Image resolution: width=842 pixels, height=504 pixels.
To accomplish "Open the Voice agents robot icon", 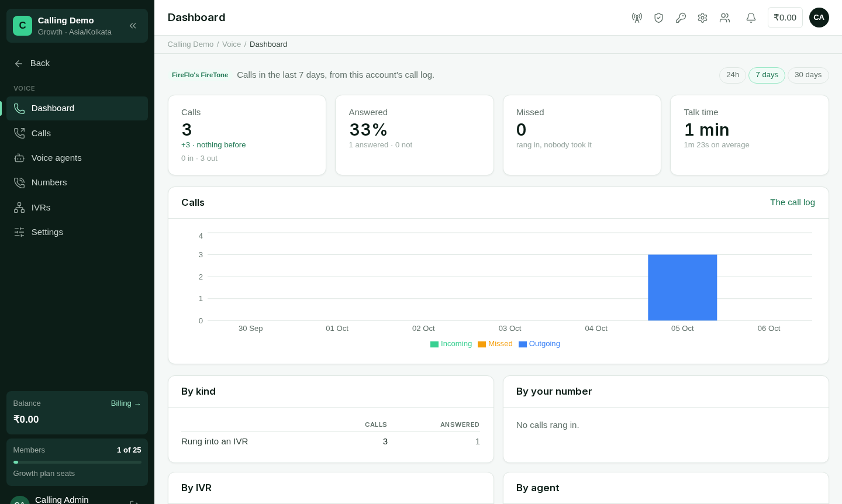I will (x=19, y=158).
